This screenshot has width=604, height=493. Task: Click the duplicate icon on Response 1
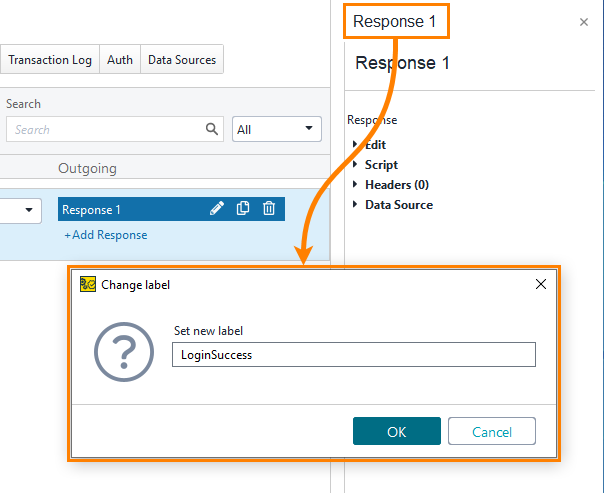243,208
